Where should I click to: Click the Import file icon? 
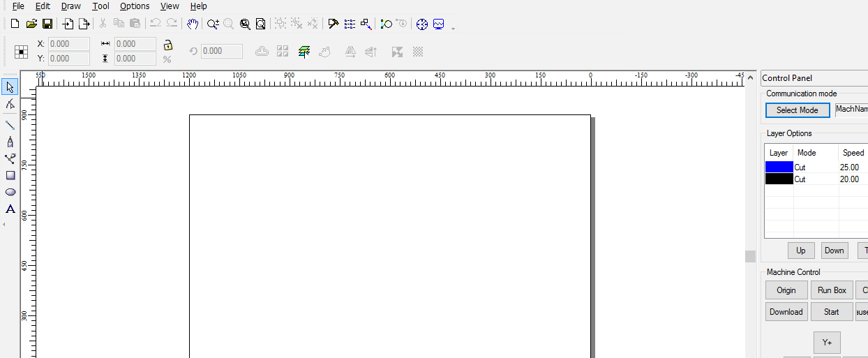pos(68,24)
